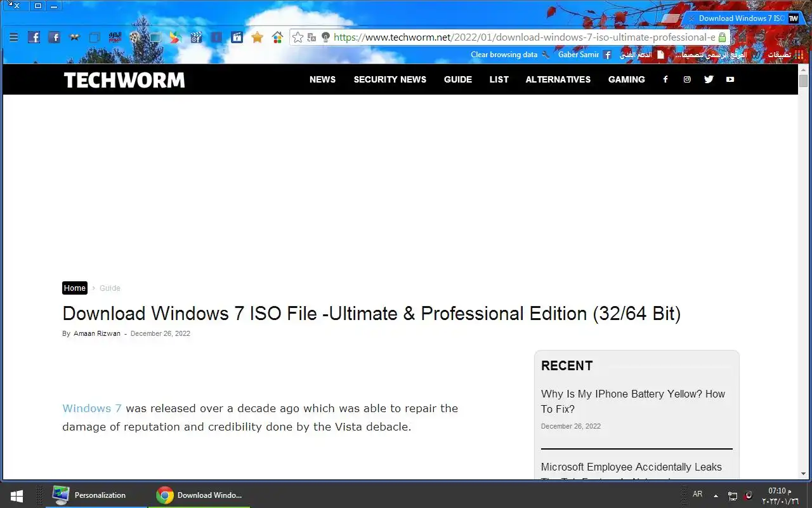812x508 pixels.
Task: Open the GUIDE menu
Action: point(458,79)
